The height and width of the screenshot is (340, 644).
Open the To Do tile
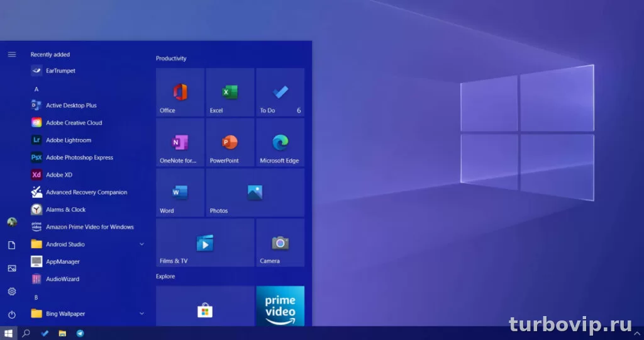280,92
